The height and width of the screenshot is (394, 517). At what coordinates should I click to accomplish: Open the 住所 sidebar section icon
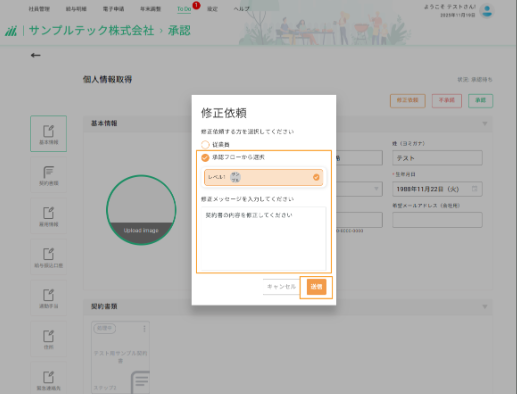[x=49, y=339]
